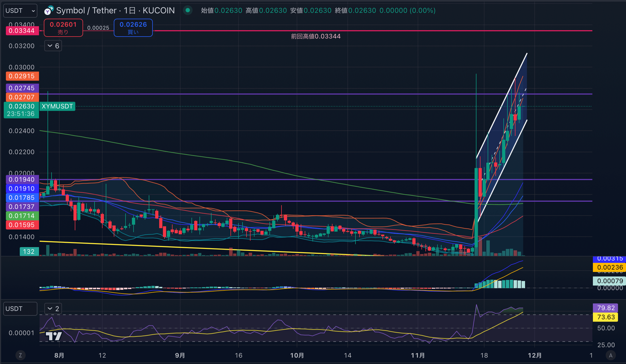Click the 50.00 RSI scale label
The image size is (626, 364).
click(x=606, y=328)
